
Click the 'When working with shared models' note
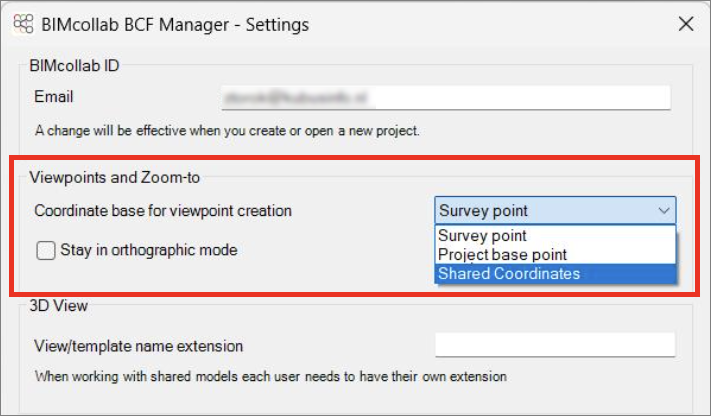tap(271, 377)
